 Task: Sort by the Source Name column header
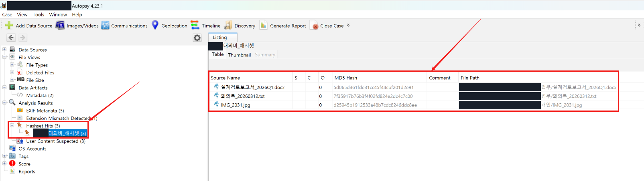(x=251, y=78)
